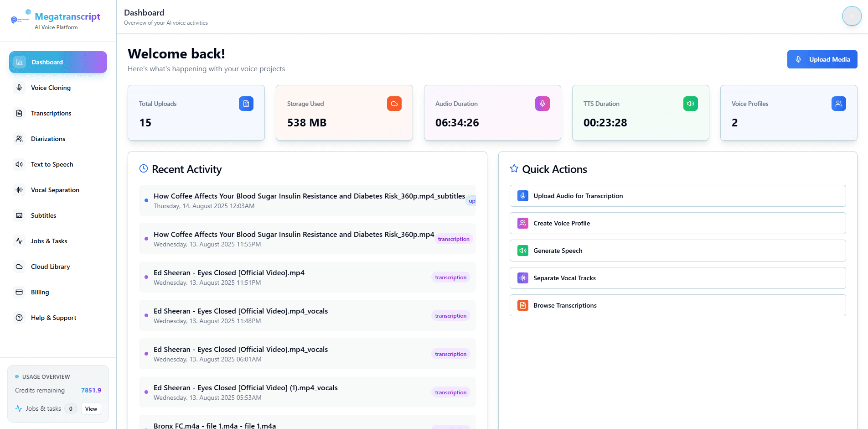Click the blue Voice Profiles users icon
The height and width of the screenshot is (429, 868).
[x=838, y=104]
